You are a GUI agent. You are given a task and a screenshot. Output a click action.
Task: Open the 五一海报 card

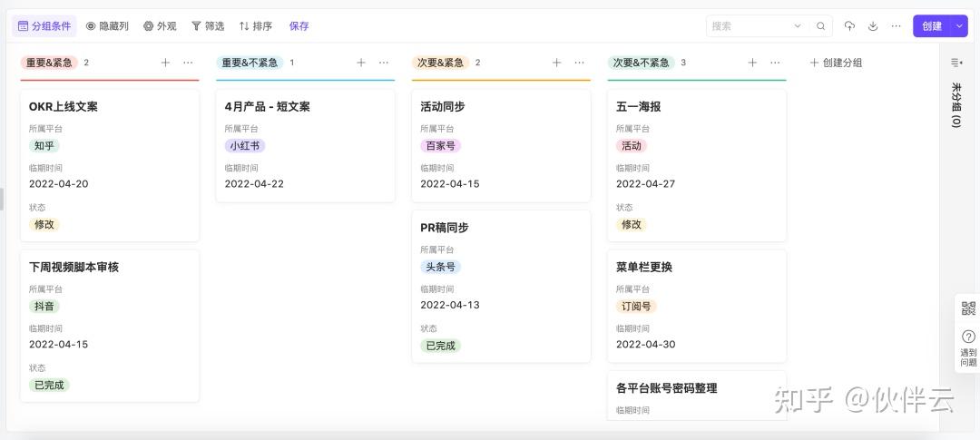click(x=697, y=165)
